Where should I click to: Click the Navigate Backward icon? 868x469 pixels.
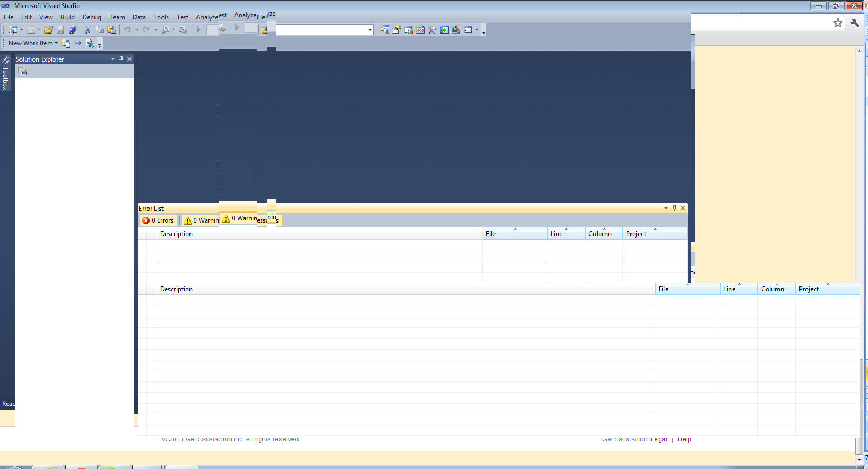[x=166, y=30]
